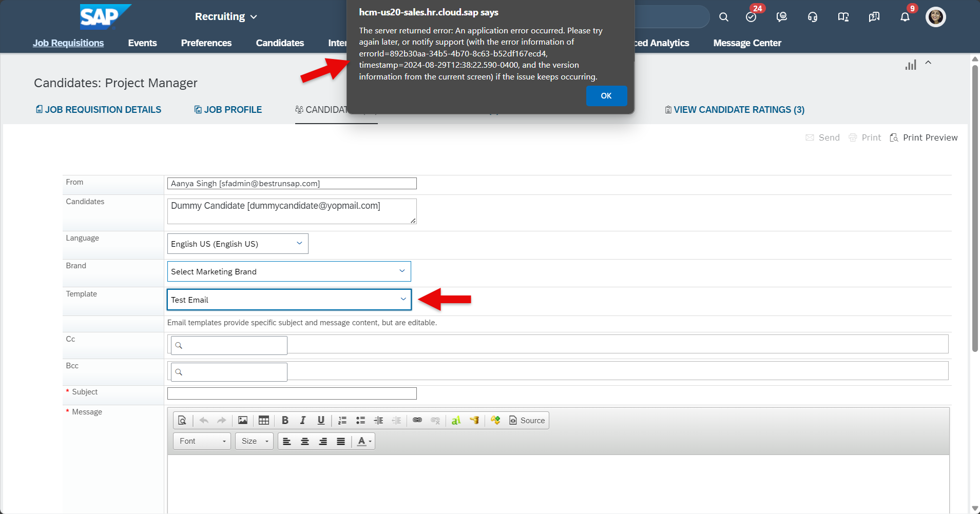Open the Recruiting module dropdown
Viewport: 980px width, 514px height.
tap(226, 16)
